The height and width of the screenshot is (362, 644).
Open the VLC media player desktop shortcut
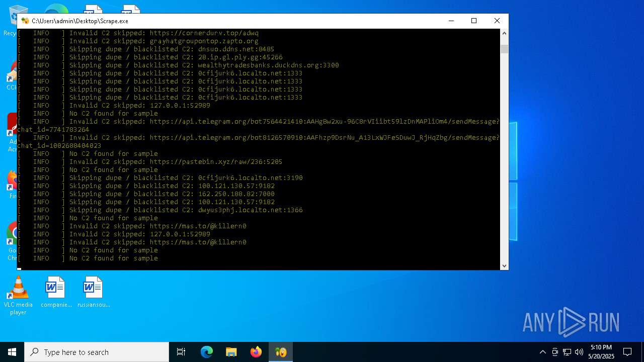pyautogui.click(x=18, y=296)
